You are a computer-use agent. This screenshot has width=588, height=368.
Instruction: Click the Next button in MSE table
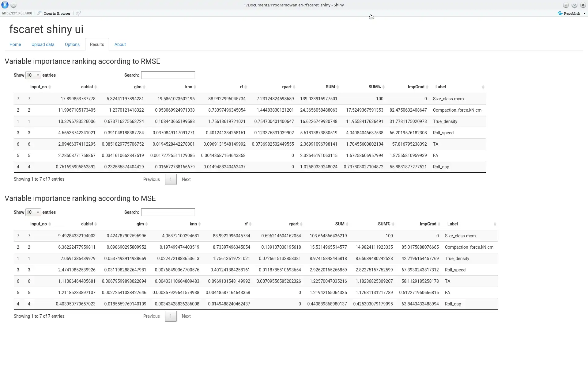[x=186, y=316]
